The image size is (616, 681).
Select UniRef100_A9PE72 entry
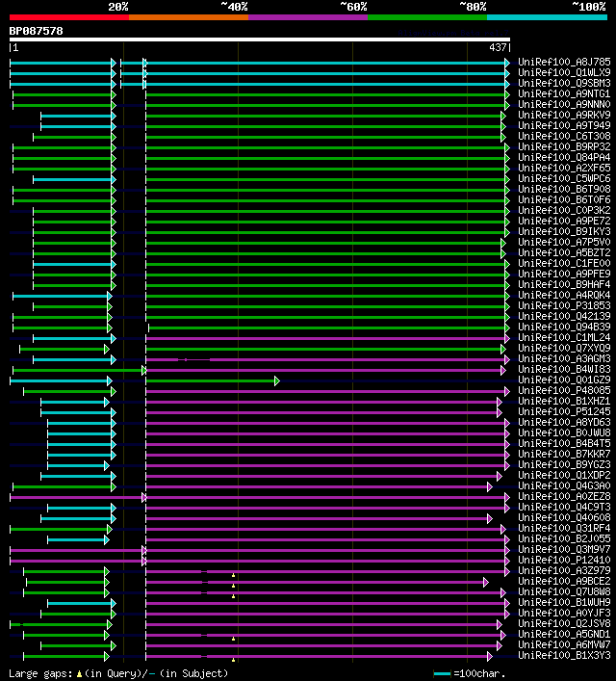pyautogui.click(x=564, y=221)
